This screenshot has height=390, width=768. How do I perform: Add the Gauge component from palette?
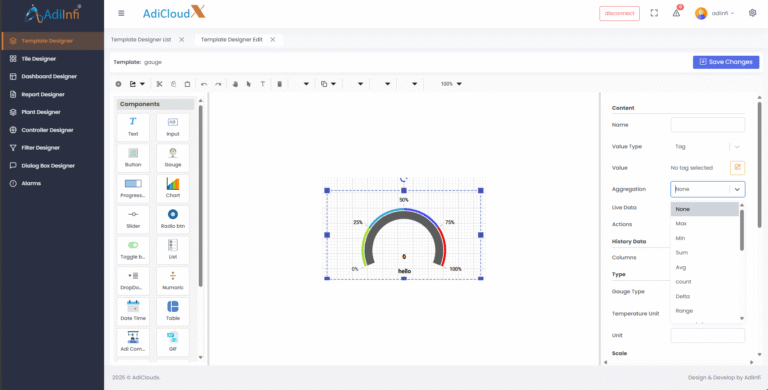[x=172, y=157]
